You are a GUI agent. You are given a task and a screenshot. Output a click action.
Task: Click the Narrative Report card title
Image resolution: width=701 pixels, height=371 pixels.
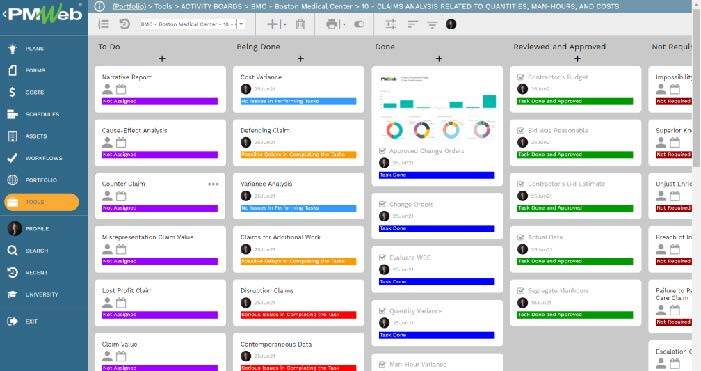[127, 77]
